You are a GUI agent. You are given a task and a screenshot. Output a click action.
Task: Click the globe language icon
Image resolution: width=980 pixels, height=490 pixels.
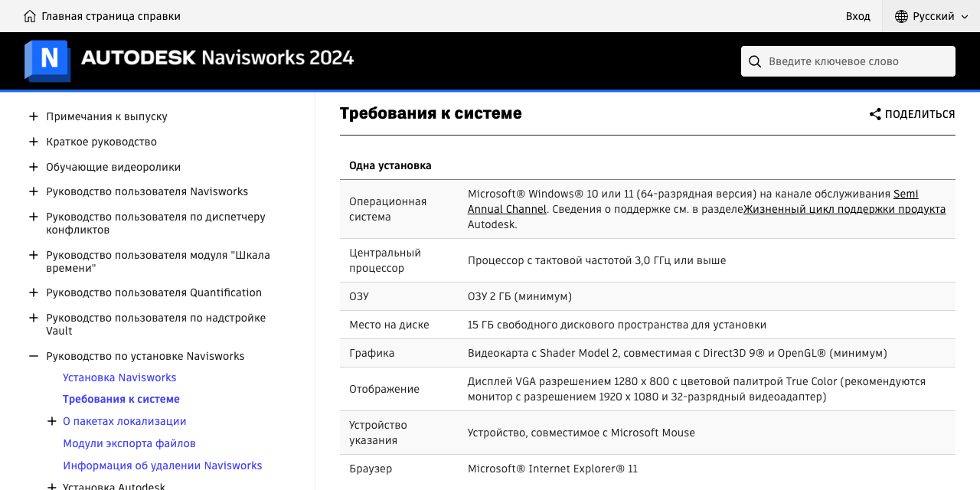coord(901,16)
